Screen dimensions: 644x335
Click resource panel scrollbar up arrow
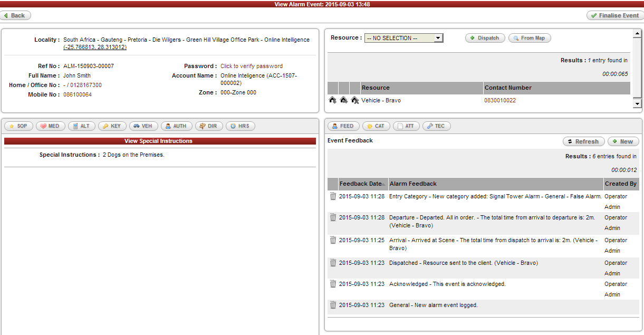pos(637,33)
